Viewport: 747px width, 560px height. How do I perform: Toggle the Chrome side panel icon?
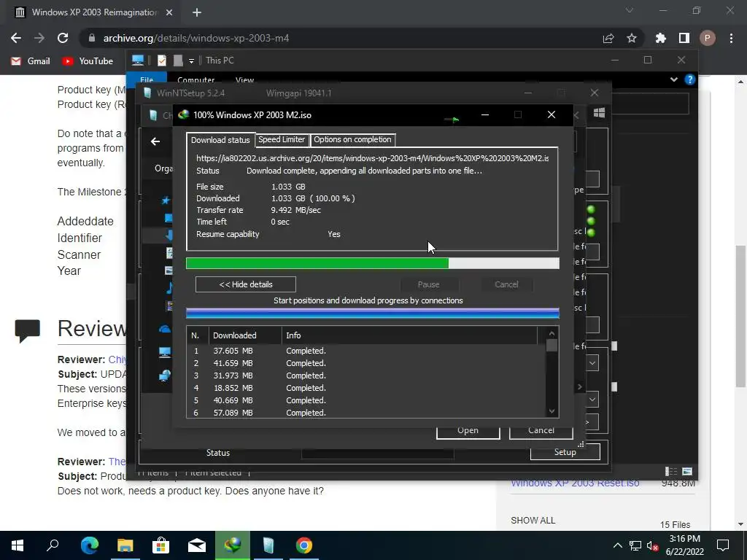(684, 38)
